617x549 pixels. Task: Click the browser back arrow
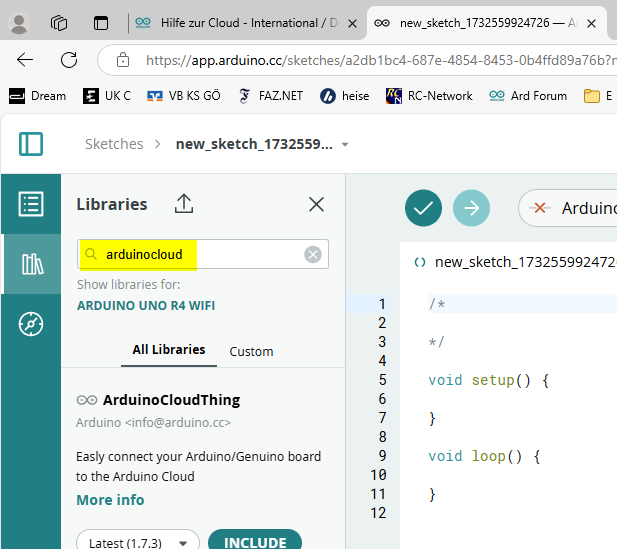(25, 60)
